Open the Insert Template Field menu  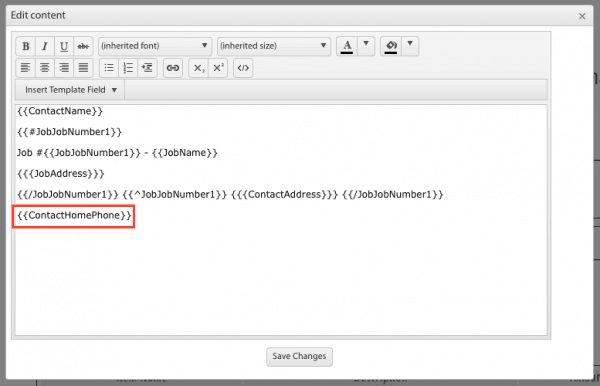[70, 90]
